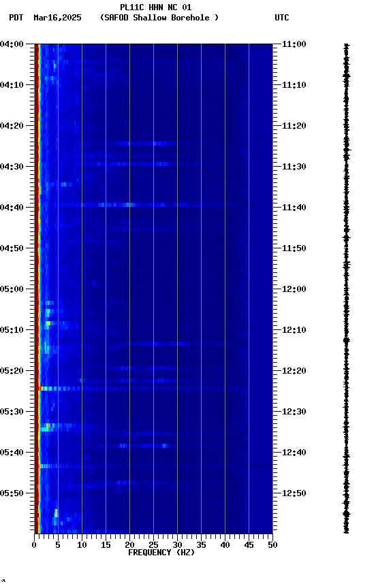Select the UTC timezone label
The height and width of the screenshot is (588, 376).
(x=282, y=18)
